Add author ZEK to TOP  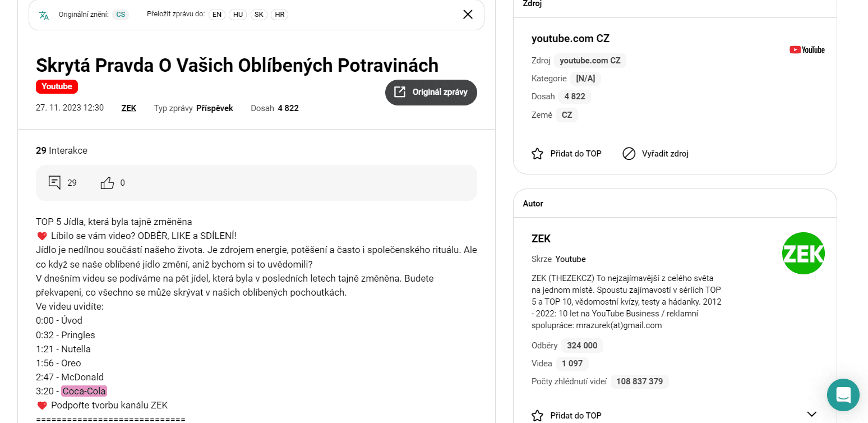(x=566, y=416)
